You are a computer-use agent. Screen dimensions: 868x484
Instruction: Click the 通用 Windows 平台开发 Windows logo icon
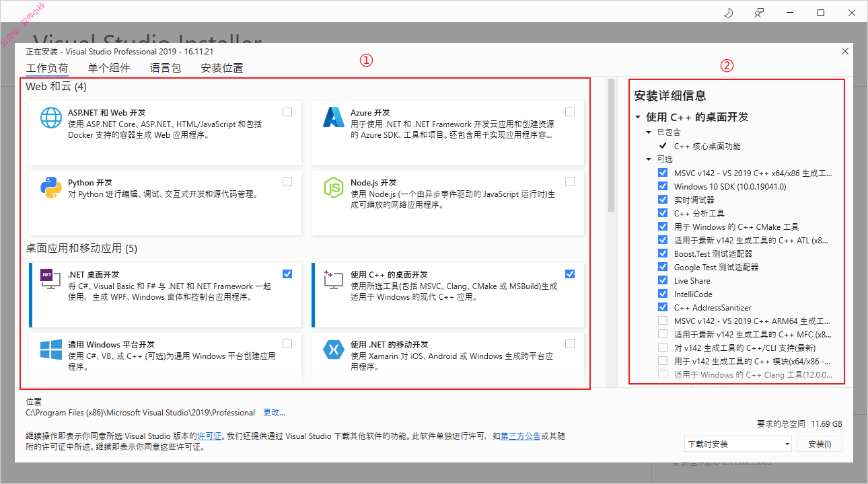click(51, 350)
